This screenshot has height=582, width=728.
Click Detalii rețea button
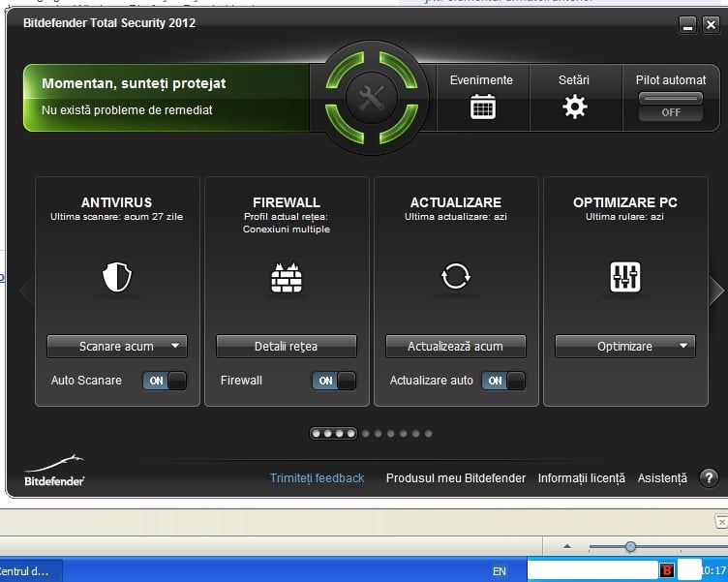tap(287, 346)
